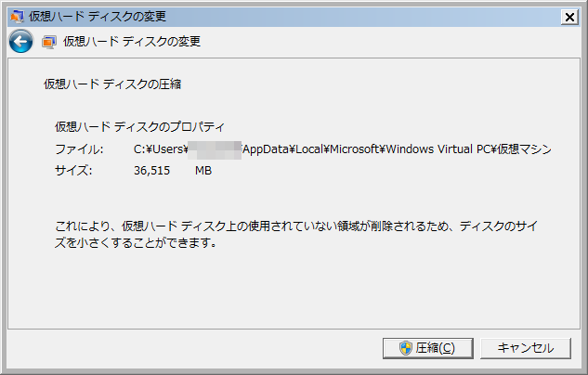Click the キャンセル cancel button

[526, 348]
